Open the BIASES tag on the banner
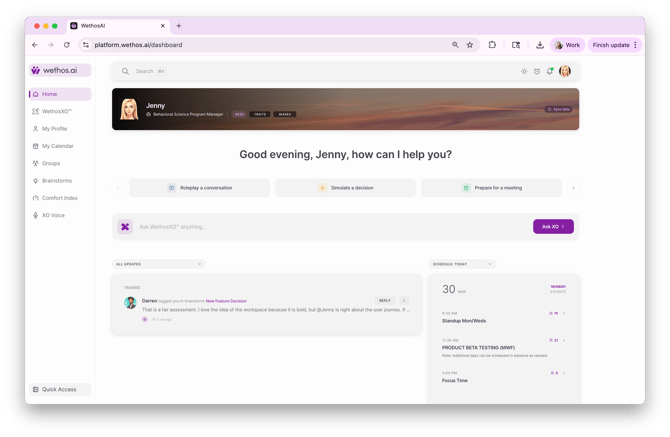 [x=285, y=114]
